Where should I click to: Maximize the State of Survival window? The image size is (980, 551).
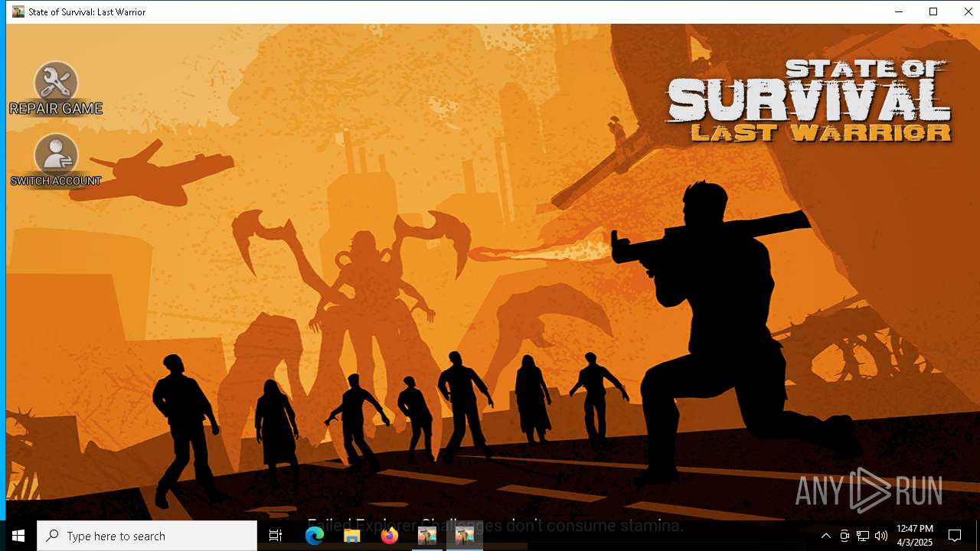(933, 11)
